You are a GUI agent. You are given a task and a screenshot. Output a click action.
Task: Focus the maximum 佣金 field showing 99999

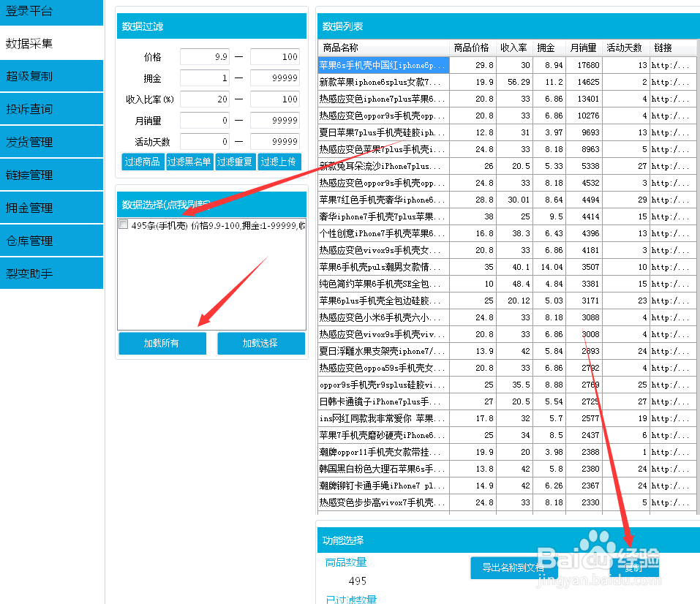(x=275, y=78)
